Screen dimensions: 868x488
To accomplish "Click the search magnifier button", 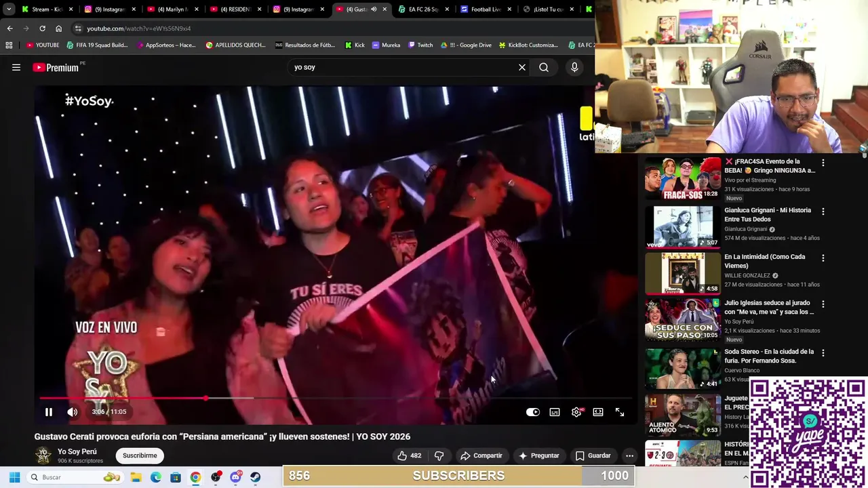I will [544, 67].
